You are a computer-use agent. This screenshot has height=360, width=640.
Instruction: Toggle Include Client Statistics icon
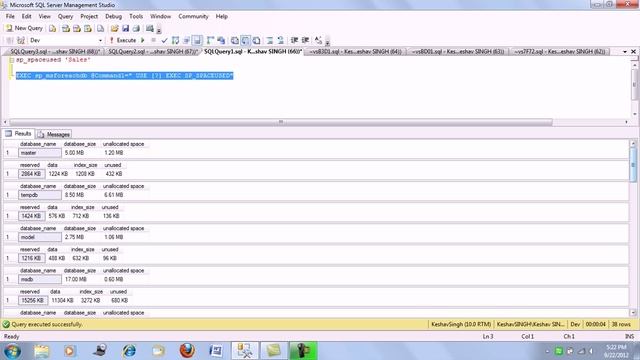pyautogui.click(x=221, y=40)
